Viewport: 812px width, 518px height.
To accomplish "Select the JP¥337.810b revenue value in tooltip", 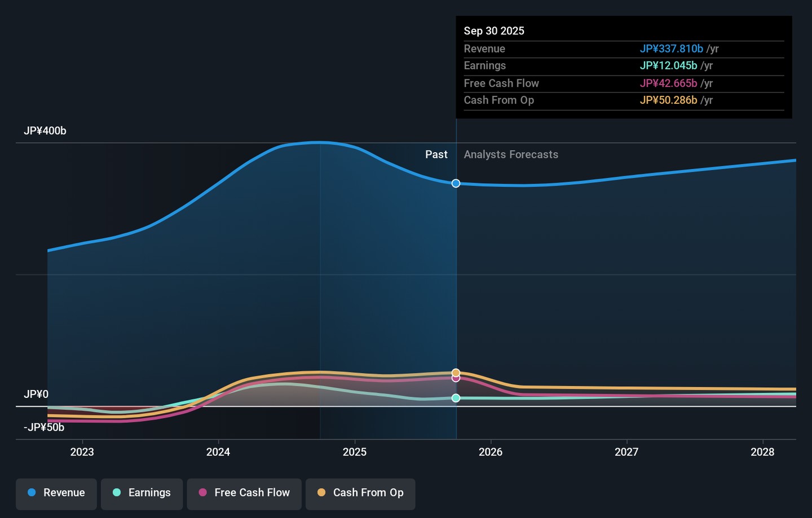I will 671,49.
